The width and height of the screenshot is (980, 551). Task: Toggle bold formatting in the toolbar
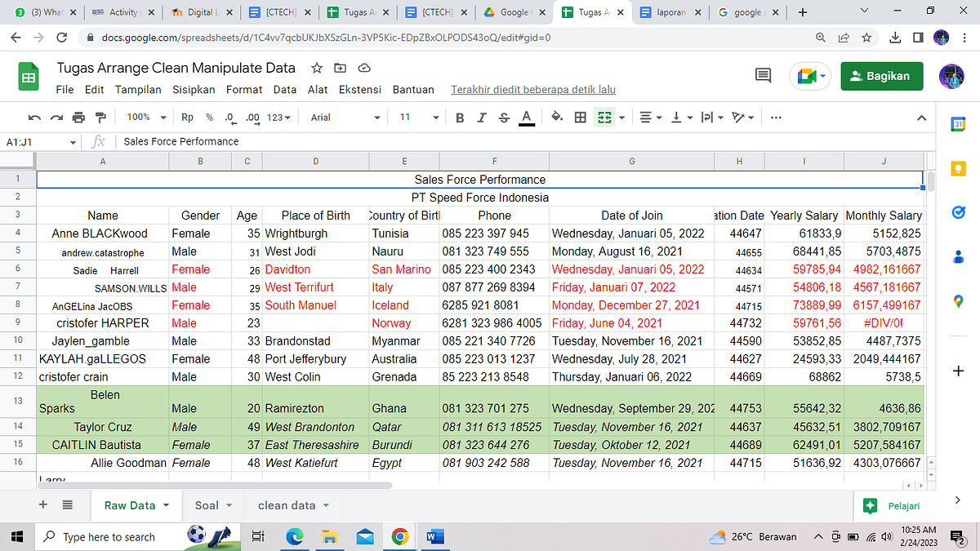[x=460, y=117]
